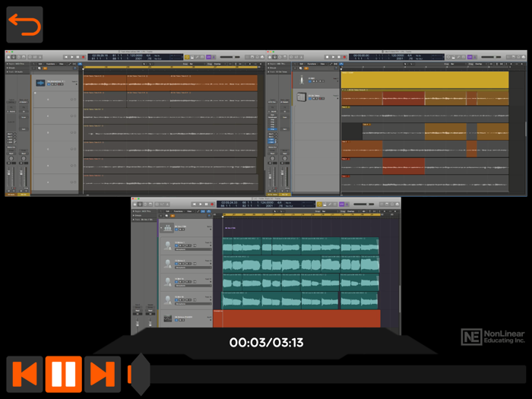Screen dimensions: 532x399
Task: Open Functions menu in top-left Logic window
Action: 51,64
